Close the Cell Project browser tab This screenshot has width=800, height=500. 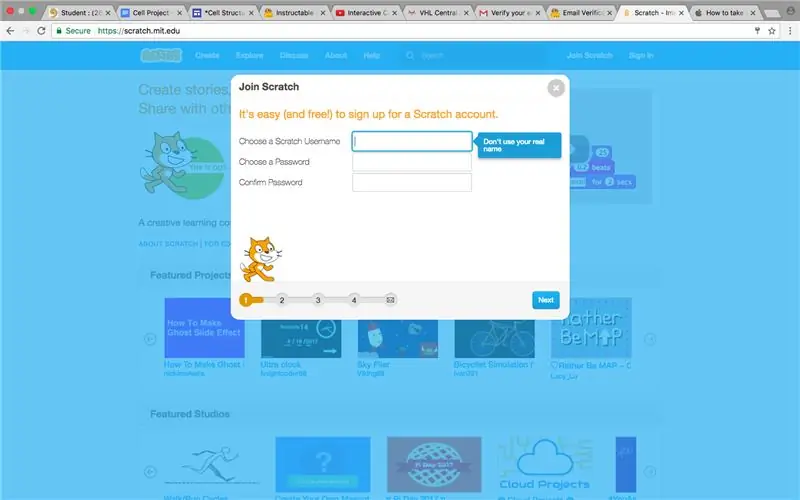click(x=179, y=13)
